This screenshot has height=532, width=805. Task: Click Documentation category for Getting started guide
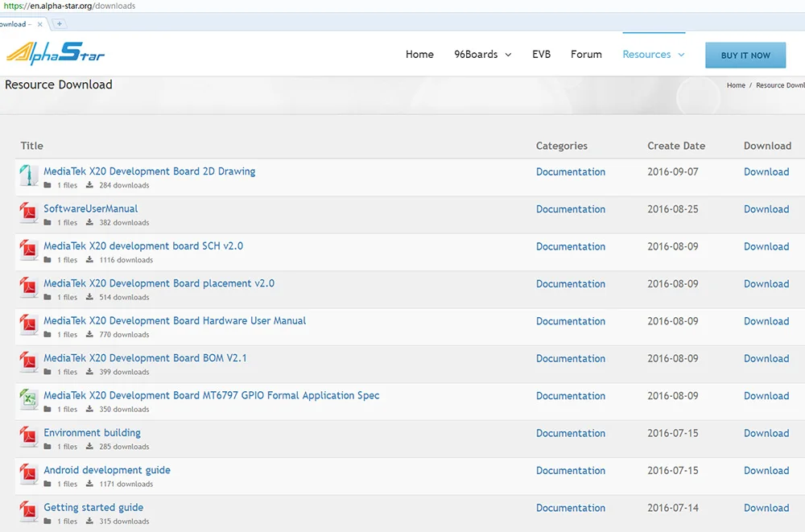point(571,508)
